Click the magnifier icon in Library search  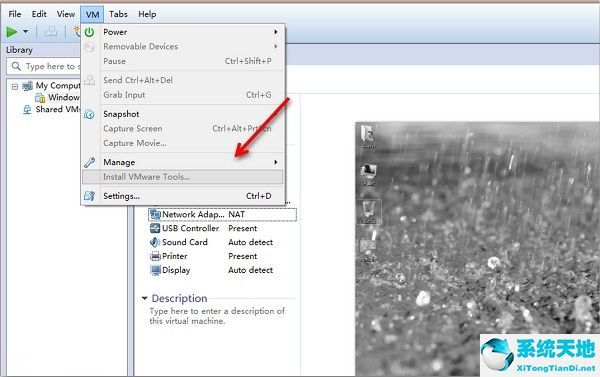(16, 66)
